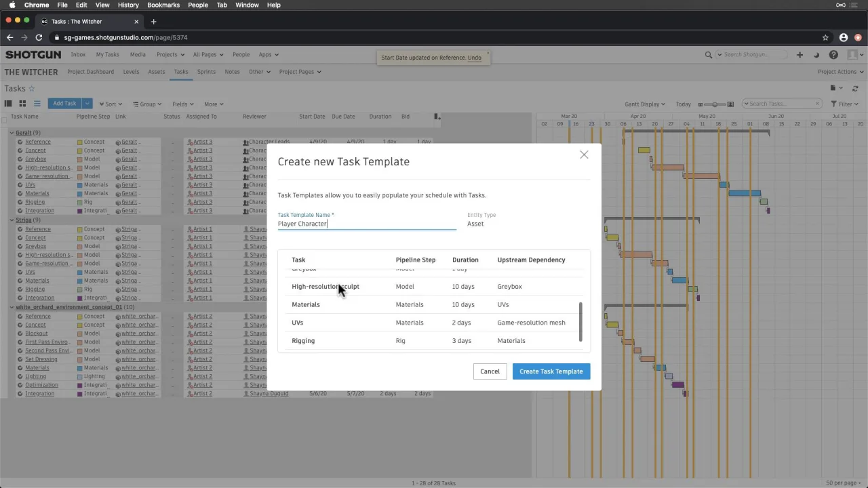The width and height of the screenshot is (868, 488).
Task: Toggle the status checkbox for Geralt Reference task
Action: (x=20, y=142)
